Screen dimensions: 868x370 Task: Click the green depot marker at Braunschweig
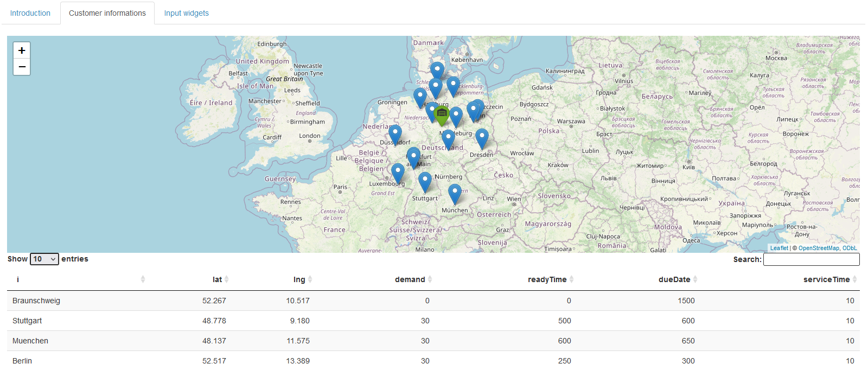[x=442, y=114]
